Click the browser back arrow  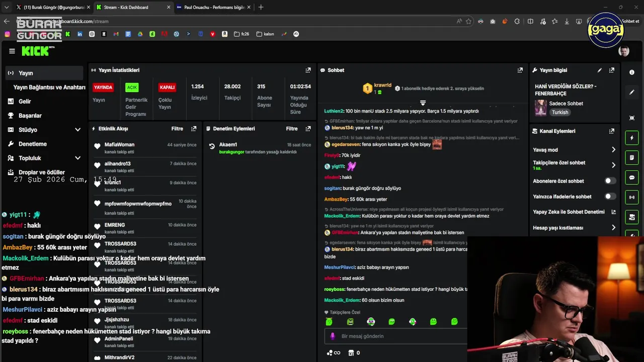[x=7, y=21]
